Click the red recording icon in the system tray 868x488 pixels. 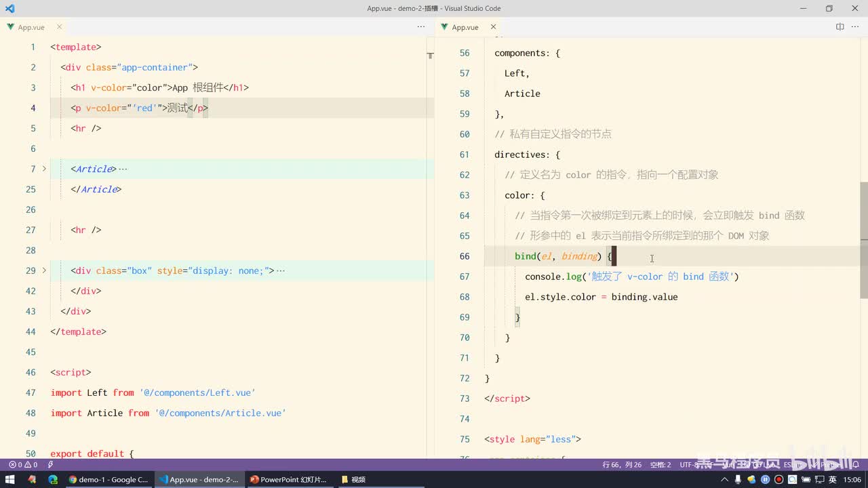[778, 479]
